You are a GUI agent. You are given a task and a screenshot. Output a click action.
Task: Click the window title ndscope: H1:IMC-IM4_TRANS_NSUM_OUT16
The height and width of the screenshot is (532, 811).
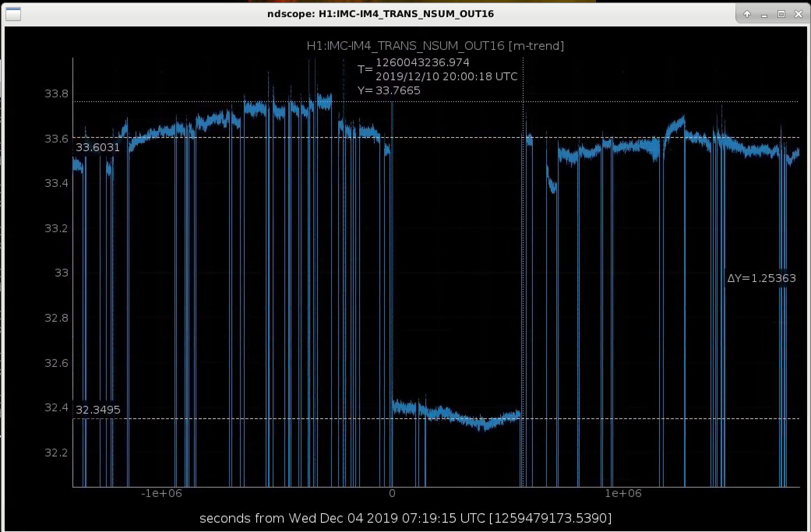point(381,14)
